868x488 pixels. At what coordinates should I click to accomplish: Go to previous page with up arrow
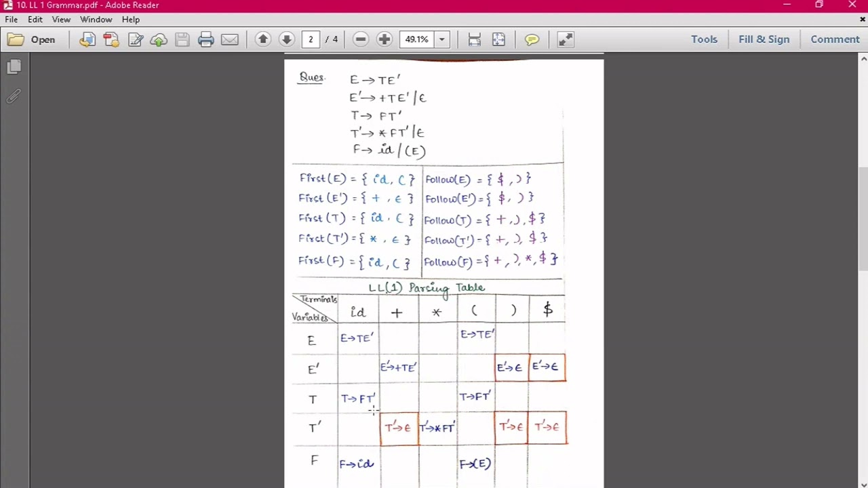click(x=263, y=39)
